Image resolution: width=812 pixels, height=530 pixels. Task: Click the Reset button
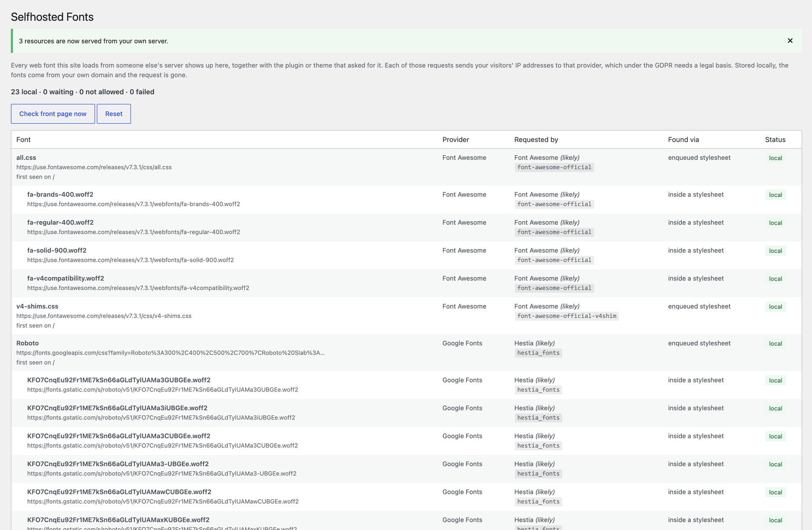[x=114, y=114]
